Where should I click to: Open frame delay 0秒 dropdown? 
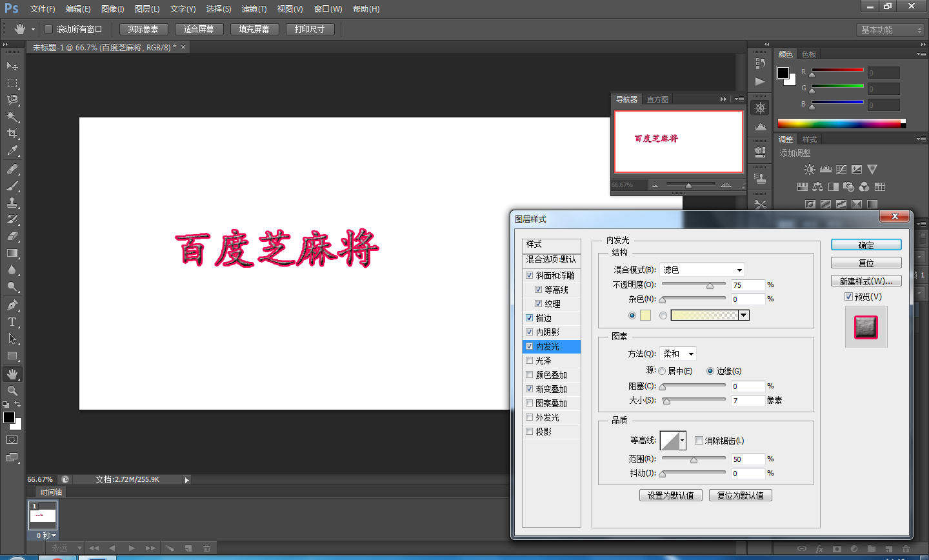pos(46,535)
